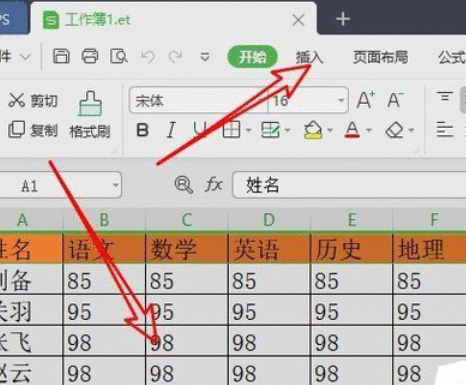
Task: Select the 历史 header cell
Action: (352, 249)
